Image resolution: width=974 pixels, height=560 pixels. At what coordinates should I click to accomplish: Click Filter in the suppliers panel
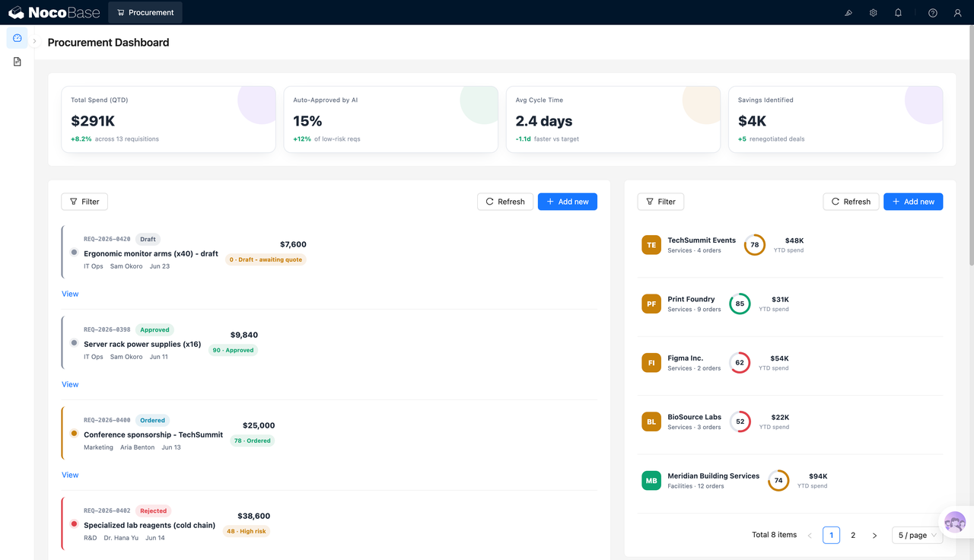[x=660, y=202]
